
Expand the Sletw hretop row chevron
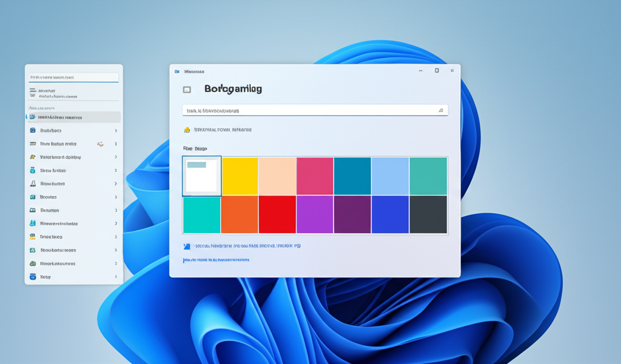pyautogui.click(x=115, y=171)
